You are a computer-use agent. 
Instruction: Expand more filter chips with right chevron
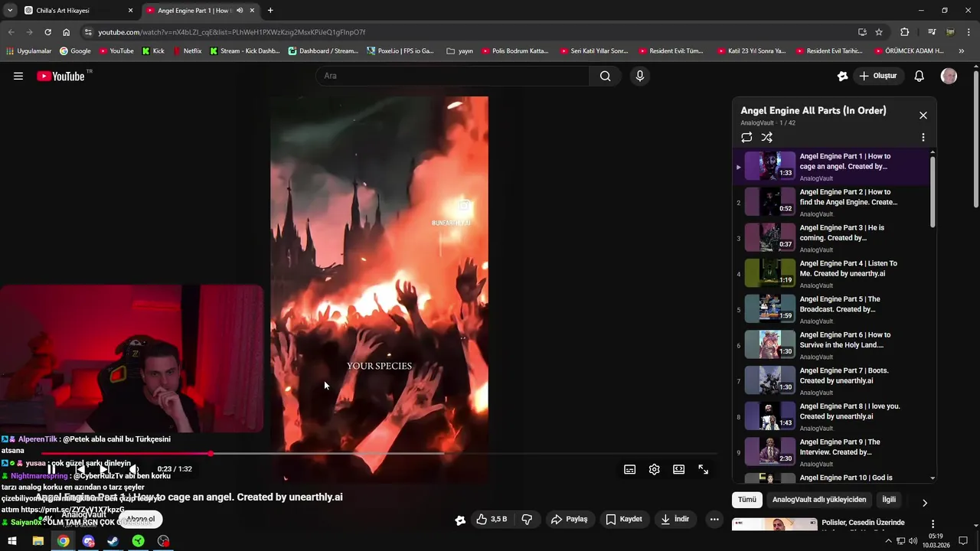(x=924, y=503)
